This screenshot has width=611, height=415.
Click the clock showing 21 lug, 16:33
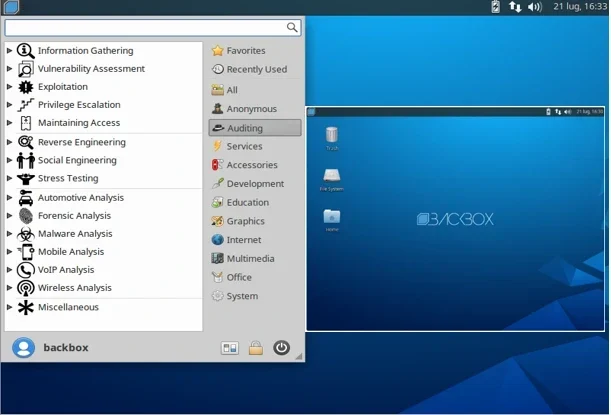[x=580, y=7]
